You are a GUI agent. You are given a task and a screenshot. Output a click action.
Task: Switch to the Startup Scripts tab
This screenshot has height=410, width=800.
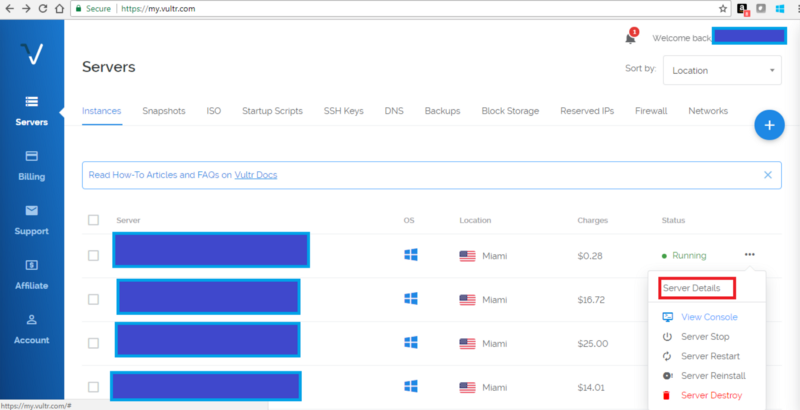point(272,111)
